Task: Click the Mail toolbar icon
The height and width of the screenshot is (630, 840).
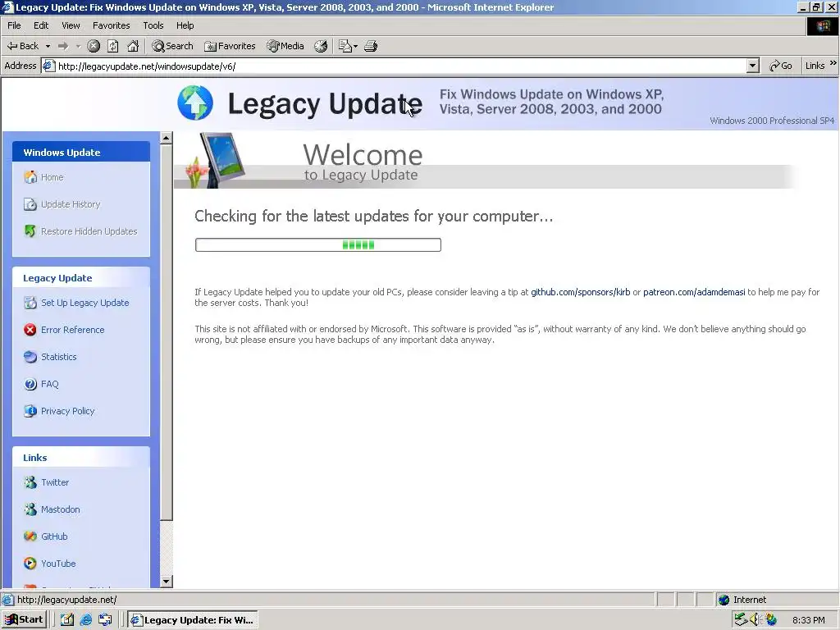Action: pyautogui.click(x=348, y=46)
